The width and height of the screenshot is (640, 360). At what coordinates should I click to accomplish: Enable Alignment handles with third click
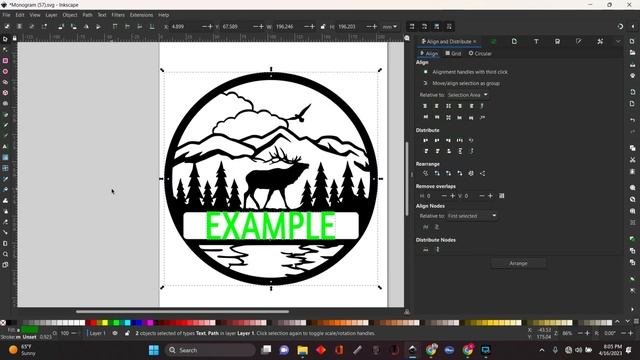point(425,72)
